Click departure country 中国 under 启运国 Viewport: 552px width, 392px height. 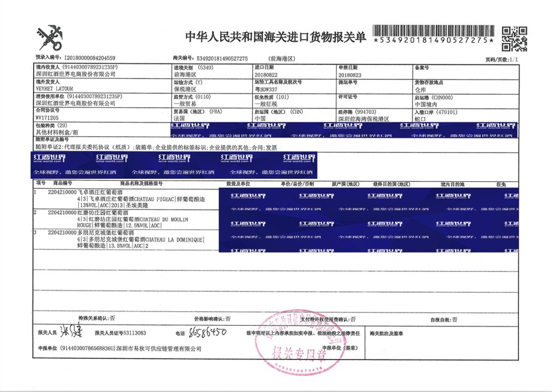(x=260, y=119)
